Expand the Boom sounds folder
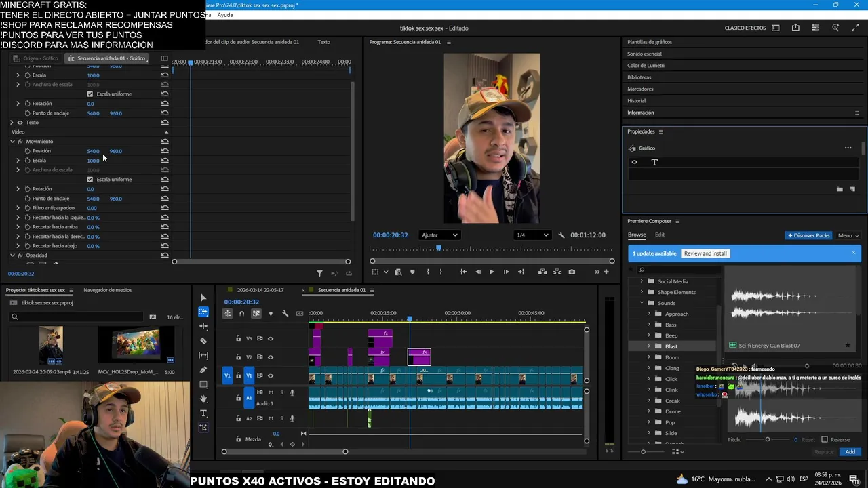Viewport: 868px width, 488px height. point(649,357)
